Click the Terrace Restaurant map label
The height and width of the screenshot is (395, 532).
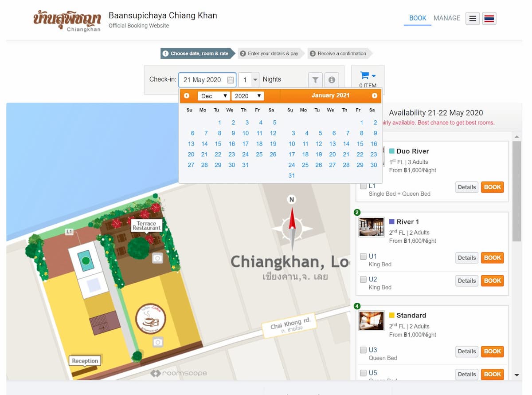(146, 225)
